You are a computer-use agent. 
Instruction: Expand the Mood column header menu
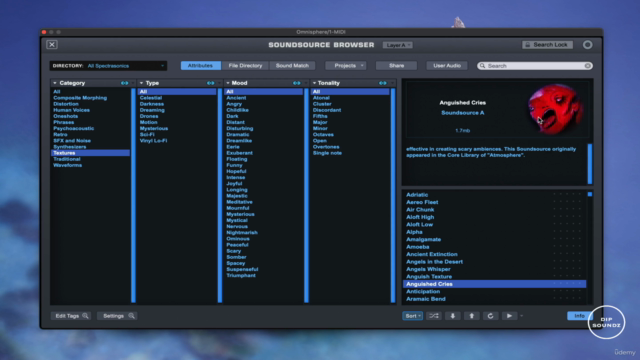(x=228, y=83)
